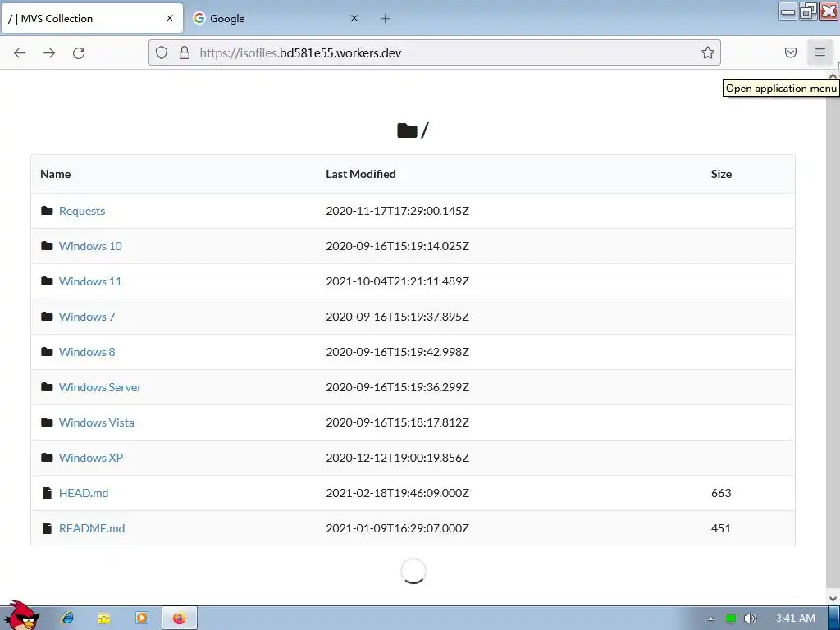Open a new browser tab
Screen dimensions: 840x630
[386, 18]
